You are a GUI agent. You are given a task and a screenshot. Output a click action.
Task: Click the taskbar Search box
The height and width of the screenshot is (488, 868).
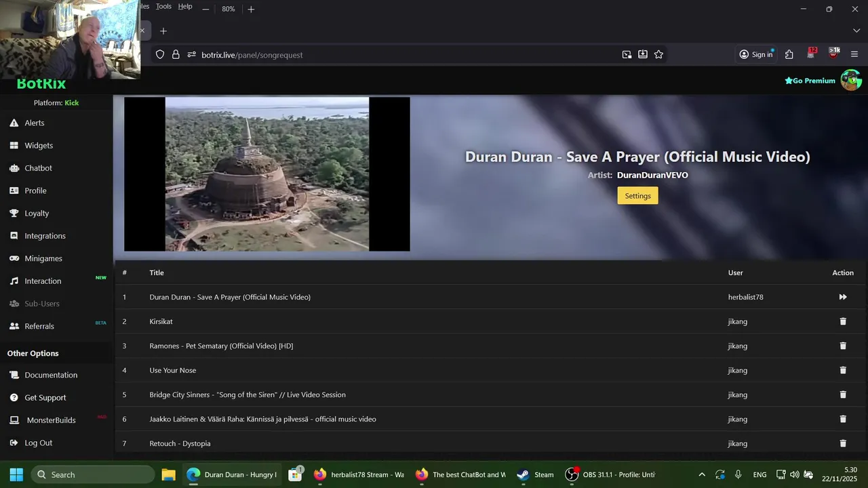pyautogui.click(x=92, y=474)
